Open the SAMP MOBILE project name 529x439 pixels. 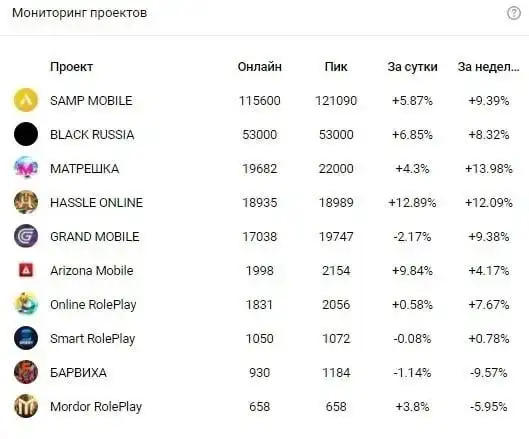click(x=91, y=101)
